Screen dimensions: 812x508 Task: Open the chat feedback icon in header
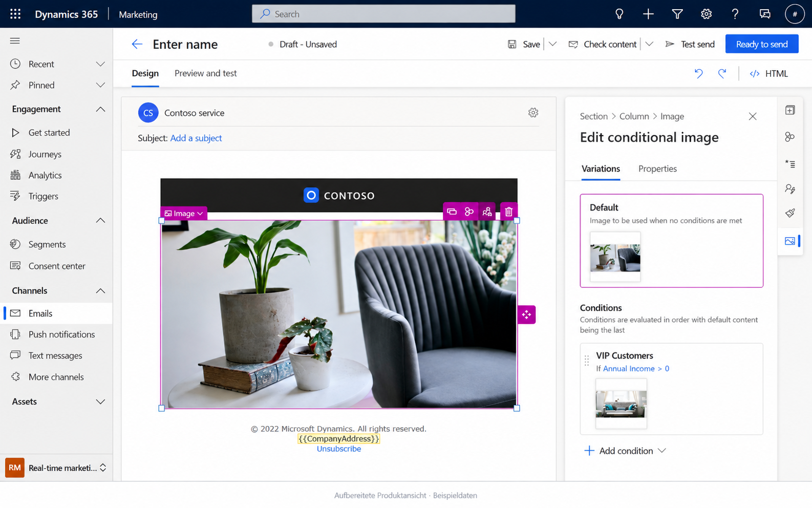coord(765,14)
